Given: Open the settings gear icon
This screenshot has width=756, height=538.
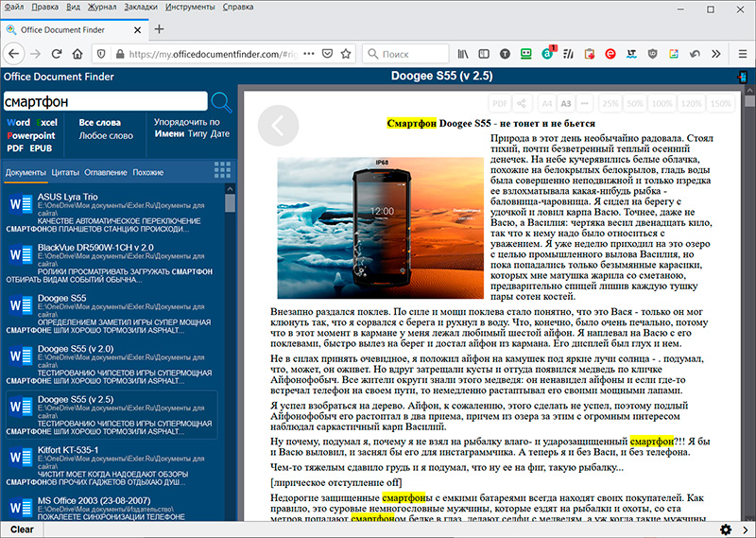Looking at the screenshot, I should coord(726,529).
